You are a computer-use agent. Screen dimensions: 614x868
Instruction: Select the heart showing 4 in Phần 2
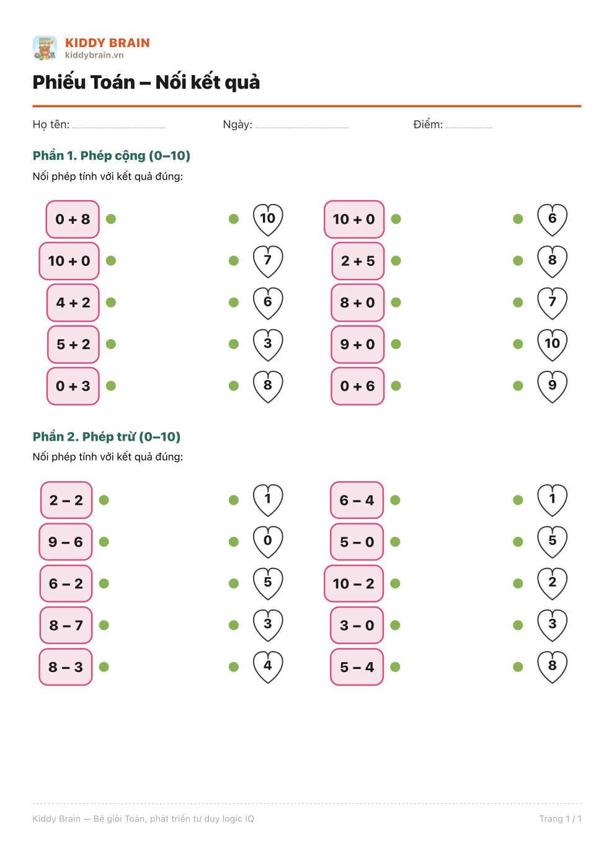point(268,667)
